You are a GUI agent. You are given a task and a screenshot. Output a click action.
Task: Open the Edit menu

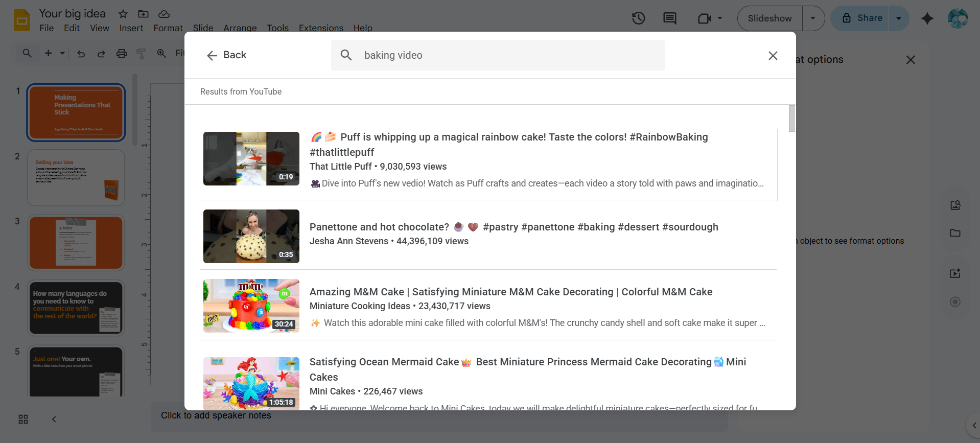click(72, 28)
